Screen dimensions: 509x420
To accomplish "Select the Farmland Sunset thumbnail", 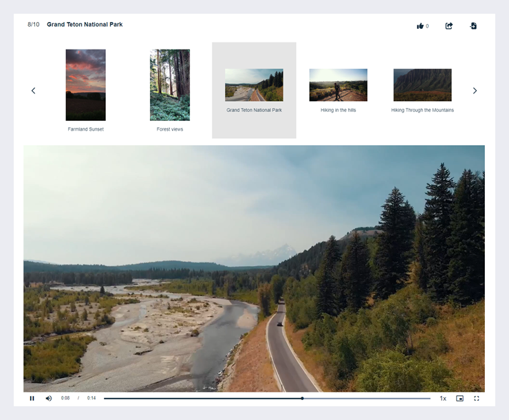I will tap(85, 85).
